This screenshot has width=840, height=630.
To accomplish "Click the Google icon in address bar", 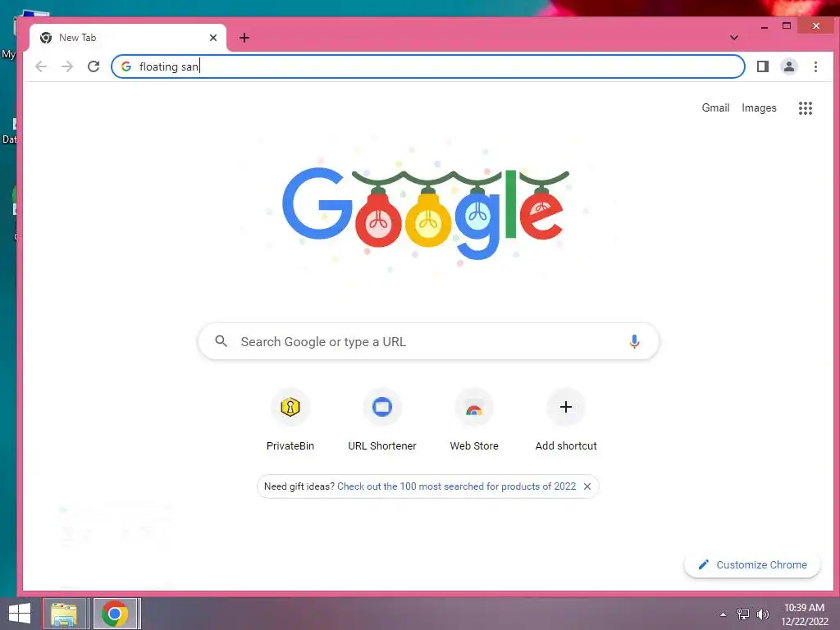I will (126, 66).
